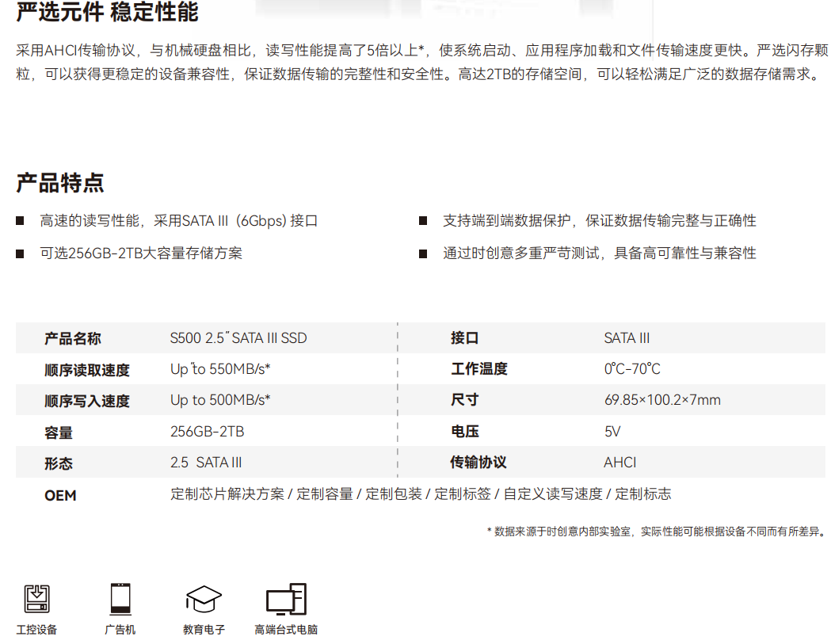
Task: Click the 工作温度 row label
Action: pos(479,369)
